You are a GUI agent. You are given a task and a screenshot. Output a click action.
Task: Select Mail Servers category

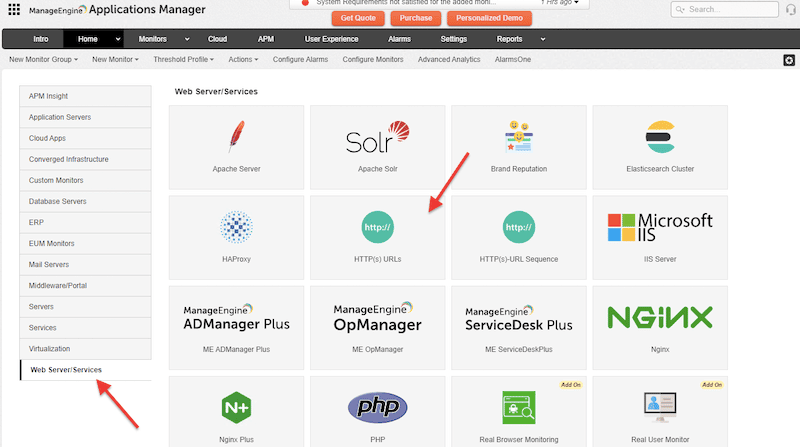tap(85, 264)
